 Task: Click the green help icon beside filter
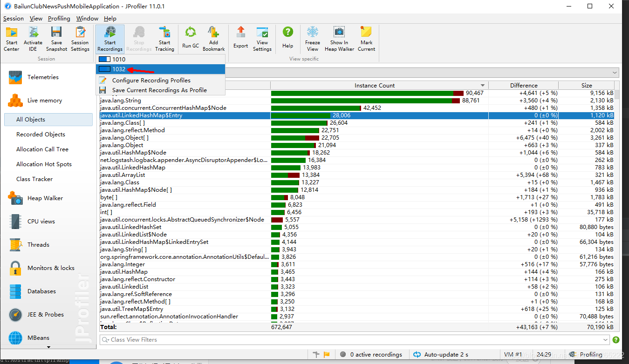tap(616, 340)
